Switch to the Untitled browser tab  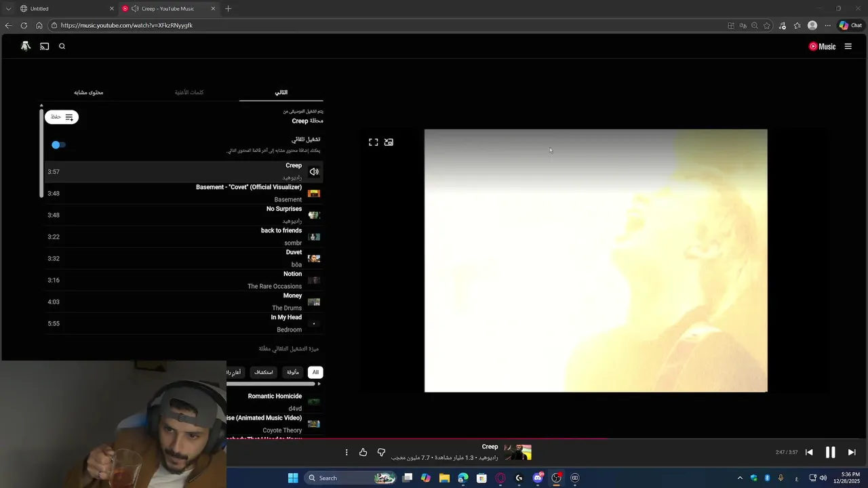(66, 9)
